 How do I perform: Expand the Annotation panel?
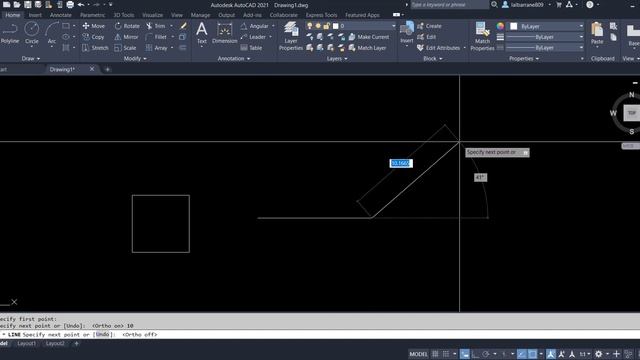233,58
